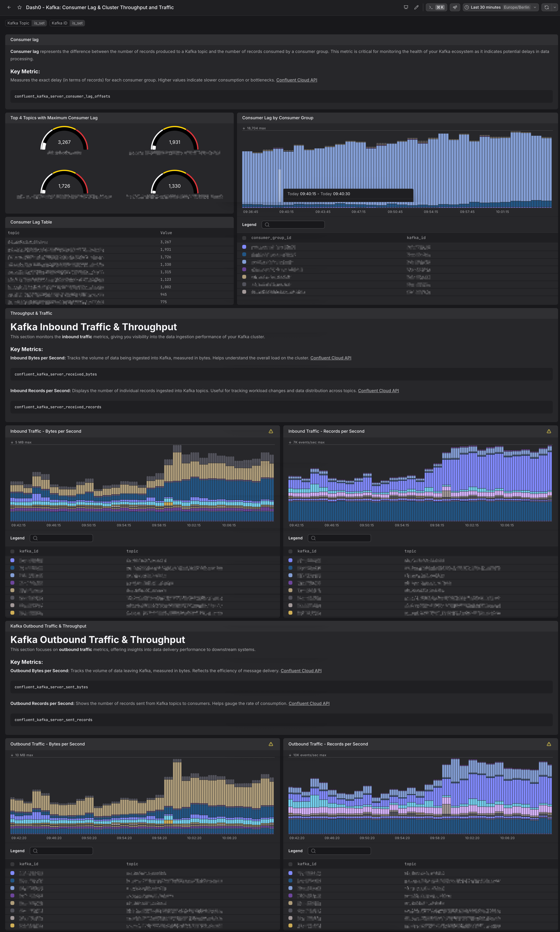Click the pencil edit dashboard icon
The height and width of the screenshot is (932, 560).
[416, 7]
